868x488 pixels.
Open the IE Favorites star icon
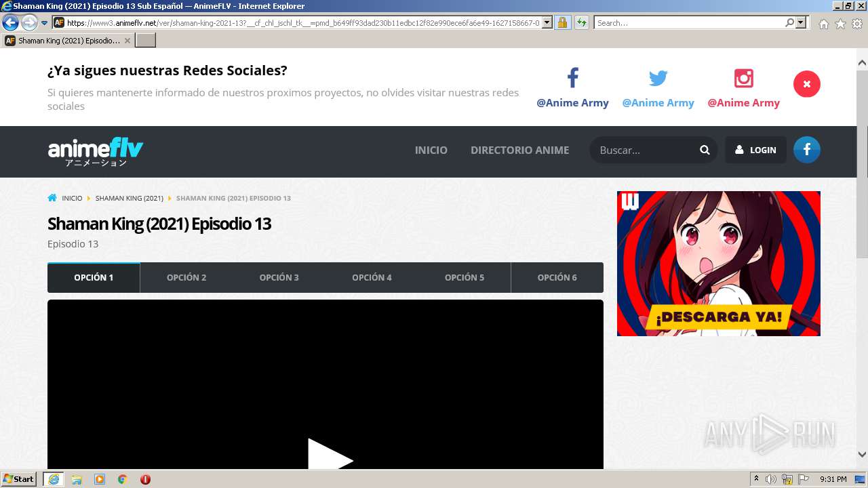tap(840, 24)
